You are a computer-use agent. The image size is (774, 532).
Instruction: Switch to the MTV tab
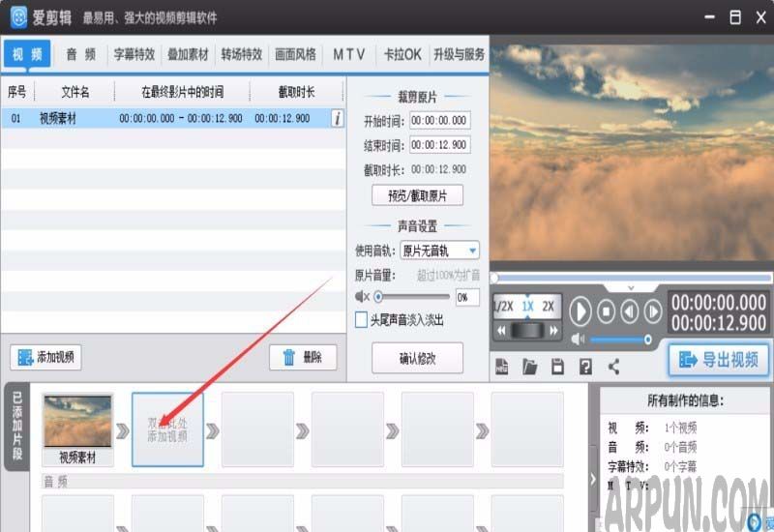349,54
